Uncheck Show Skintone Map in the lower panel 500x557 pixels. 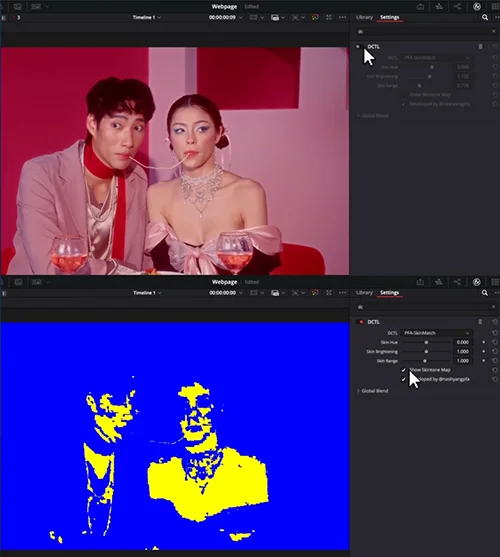pos(403,370)
